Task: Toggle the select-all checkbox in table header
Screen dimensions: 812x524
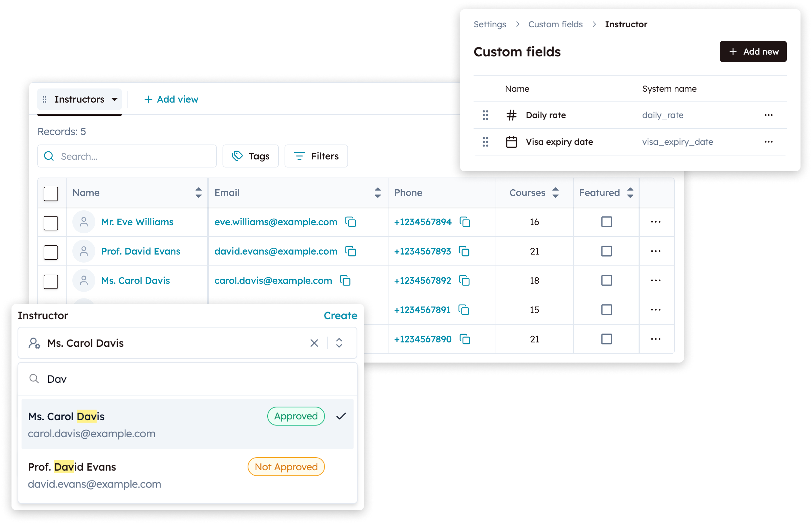Action: tap(51, 193)
